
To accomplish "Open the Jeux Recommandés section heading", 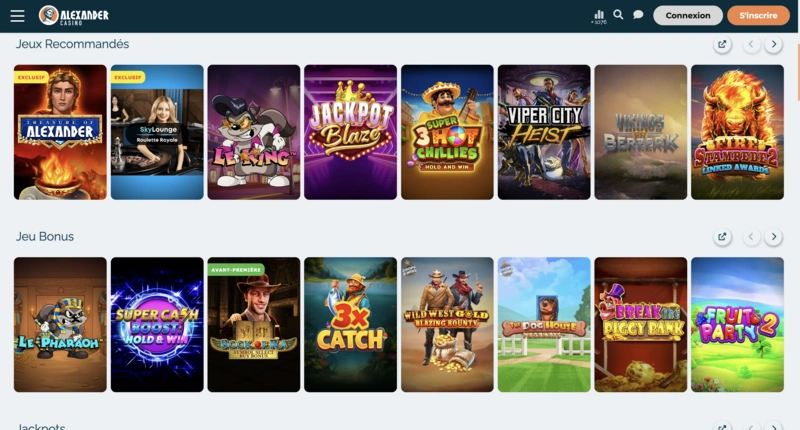I will click(72, 44).
